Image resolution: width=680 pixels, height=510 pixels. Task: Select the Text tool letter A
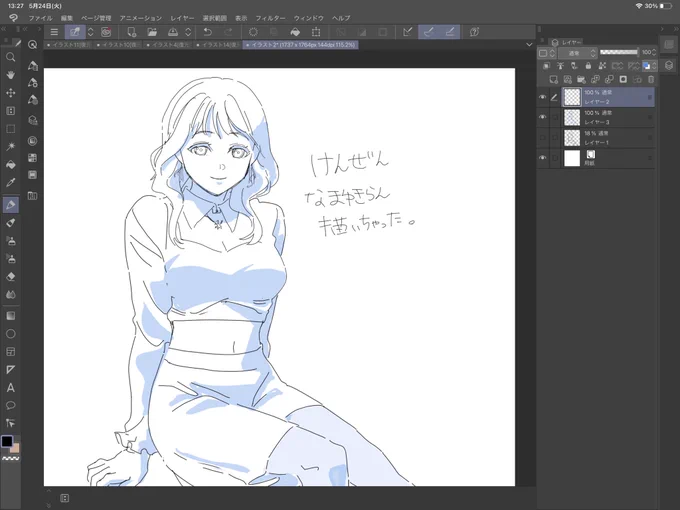[x=11, y=388]
